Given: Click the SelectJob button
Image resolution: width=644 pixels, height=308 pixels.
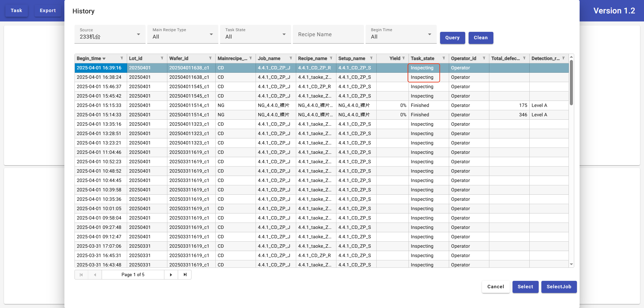Looking at the screenshot, I should (559, 287).
